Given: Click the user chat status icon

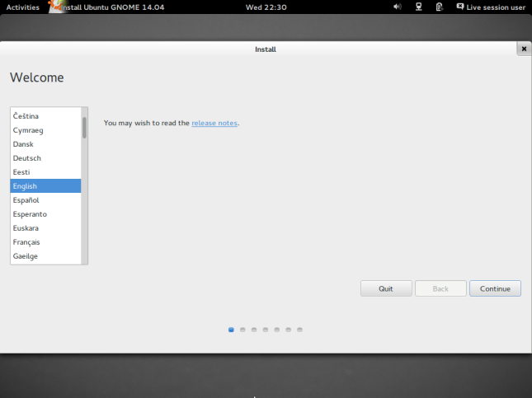Looking at the screenshot, I should [x=459, y=7].
